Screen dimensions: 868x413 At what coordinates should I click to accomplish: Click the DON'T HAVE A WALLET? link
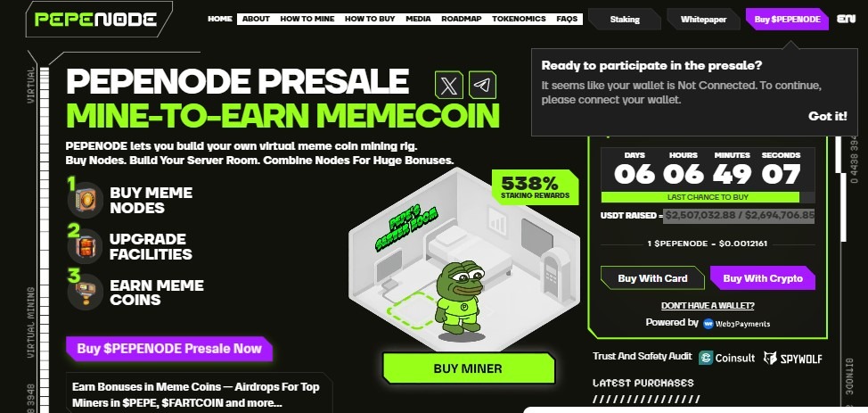pyautogui.click(x=708, y=305)
